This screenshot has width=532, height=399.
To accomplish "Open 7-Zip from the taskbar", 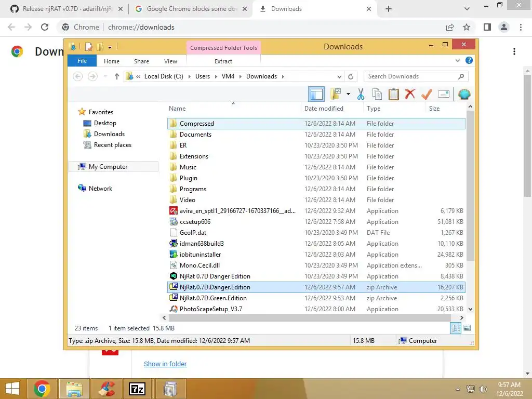I will 137,389.
